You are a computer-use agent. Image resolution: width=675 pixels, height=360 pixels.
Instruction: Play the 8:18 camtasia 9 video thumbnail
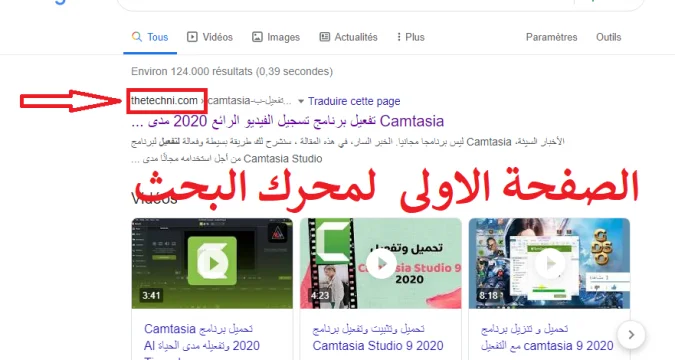(549, 263)
